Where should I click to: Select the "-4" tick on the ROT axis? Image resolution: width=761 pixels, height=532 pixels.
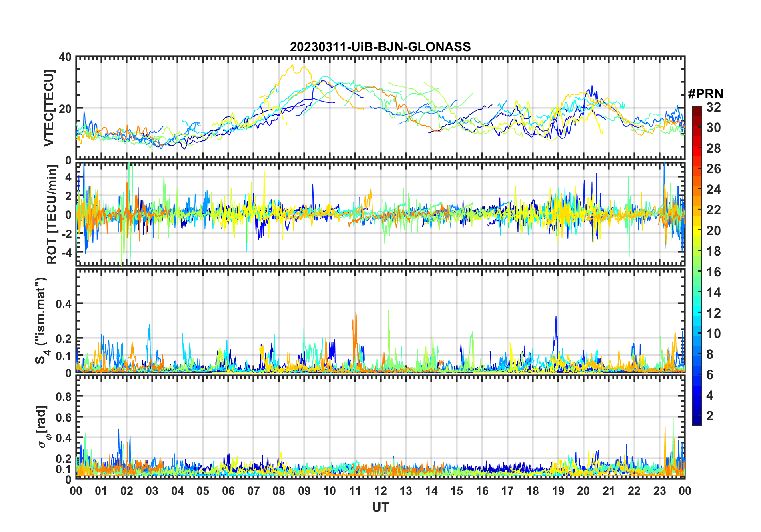pos(67,253)
